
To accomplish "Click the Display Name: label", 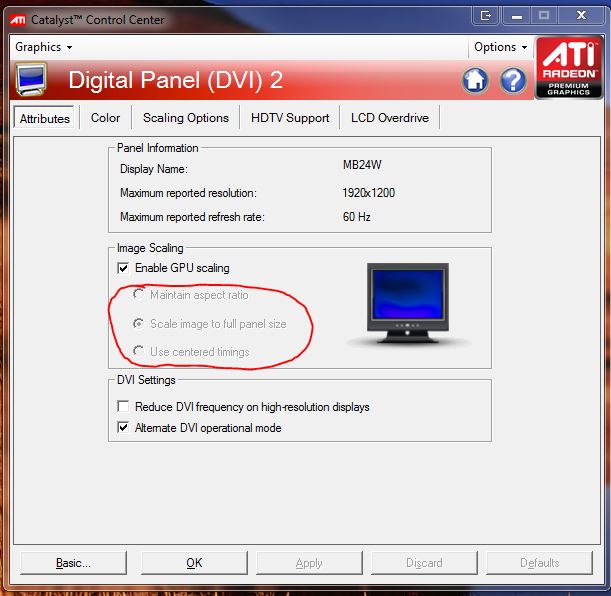I will pos(154,169).
